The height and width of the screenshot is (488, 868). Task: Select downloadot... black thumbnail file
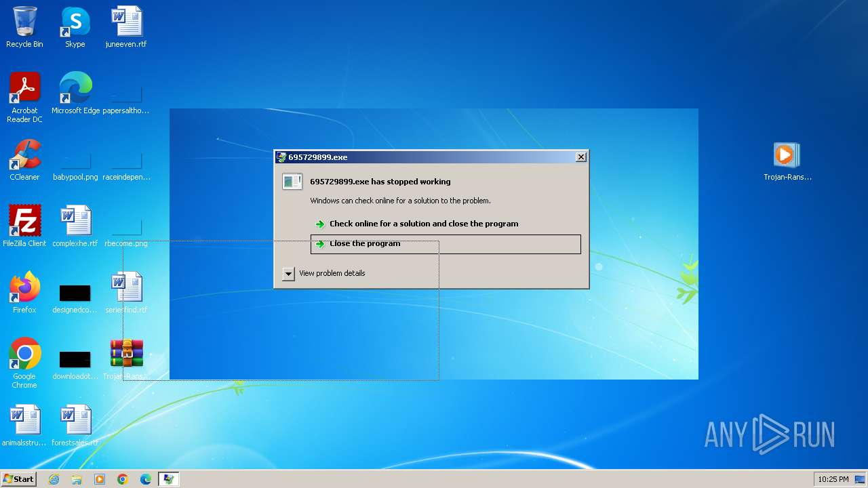click(75, 365)
